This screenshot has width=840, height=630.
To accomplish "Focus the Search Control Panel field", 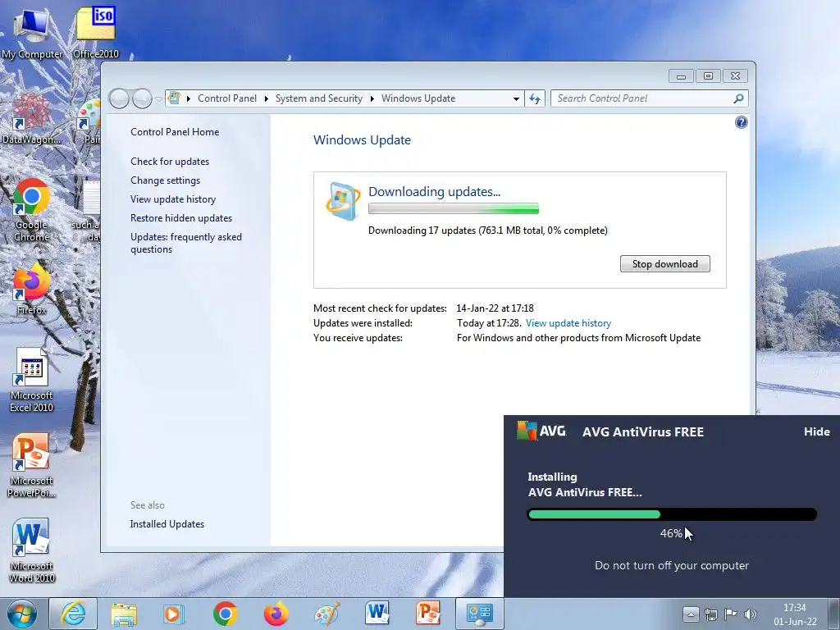I will click(641, 98).
